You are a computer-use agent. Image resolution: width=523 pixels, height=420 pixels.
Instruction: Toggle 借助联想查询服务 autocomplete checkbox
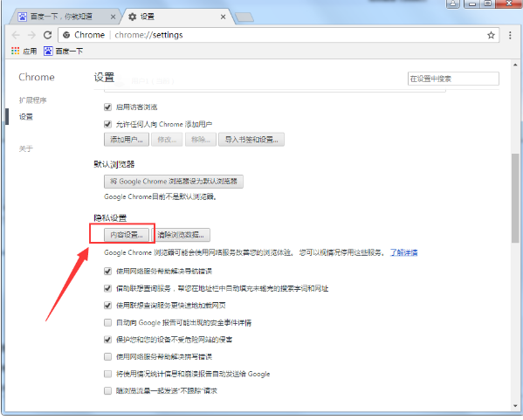coord(107,288)
